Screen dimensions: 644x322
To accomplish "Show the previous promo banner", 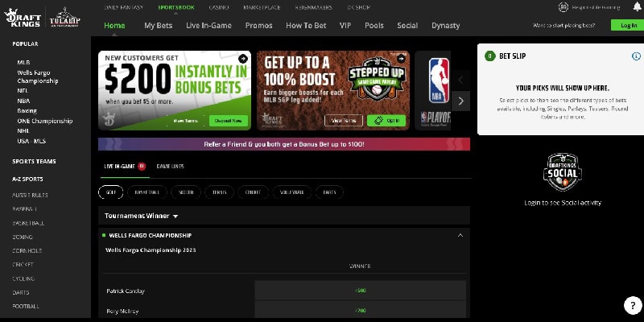I will tap(460, 80).
